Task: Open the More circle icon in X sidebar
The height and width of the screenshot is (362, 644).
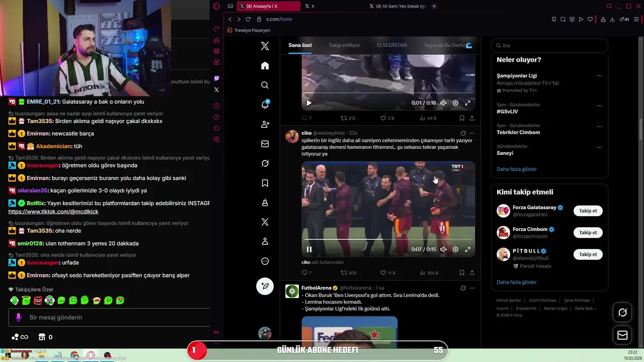Action: point(265,261)
